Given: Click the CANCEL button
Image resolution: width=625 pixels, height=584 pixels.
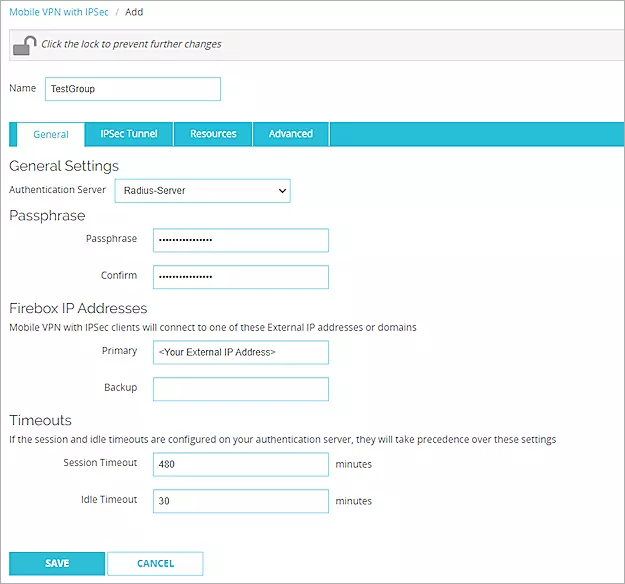Looking at the screenshot, I should [x=155, y=563].
